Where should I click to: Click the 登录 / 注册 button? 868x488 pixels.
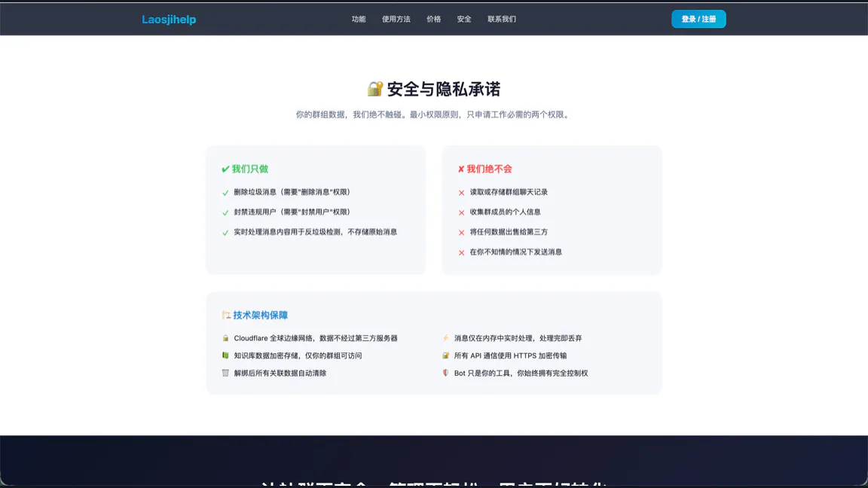coord(698,20)
